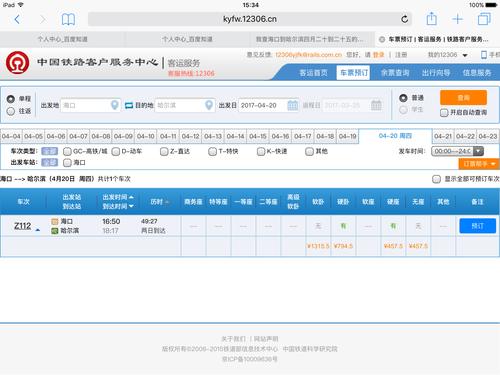Open the first Safari tab
The height and width of the screenshot is (375, 500).
(62, 39)
